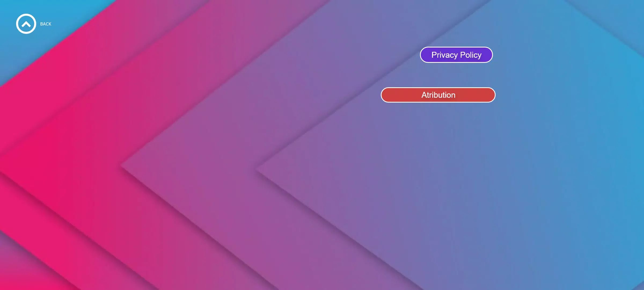Hit the back navigation icon top-left
Screen dimensions: 644x290
[26, 24]
